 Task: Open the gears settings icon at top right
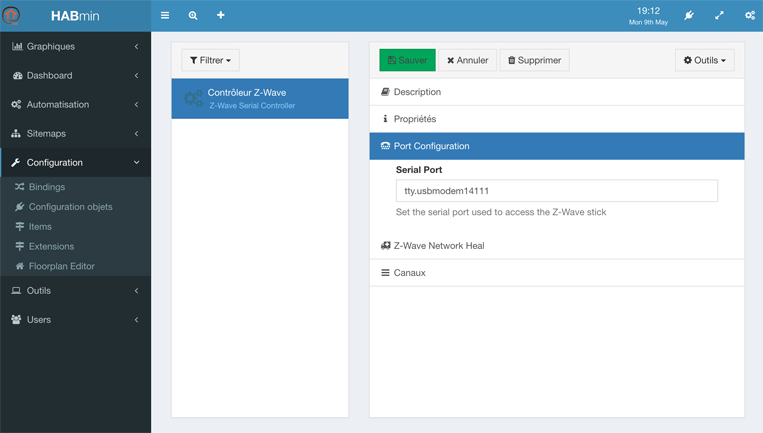(x=750, y=15)
